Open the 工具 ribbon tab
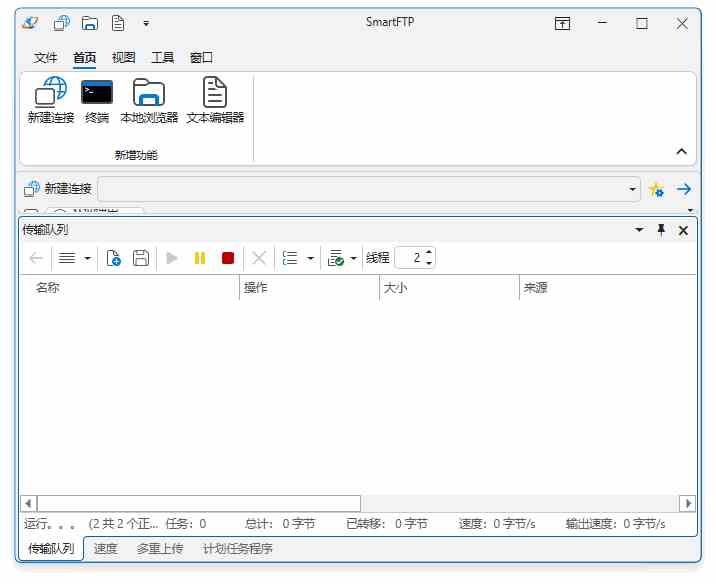Viewport: 716px width, 584px height. coord(162,58)
